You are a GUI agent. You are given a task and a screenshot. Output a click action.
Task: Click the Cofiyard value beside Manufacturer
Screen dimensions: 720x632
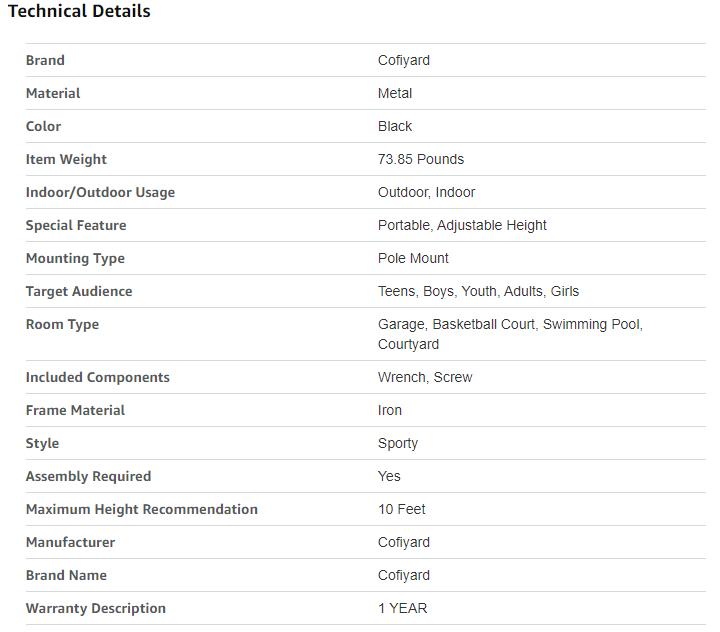coord(404,542)
